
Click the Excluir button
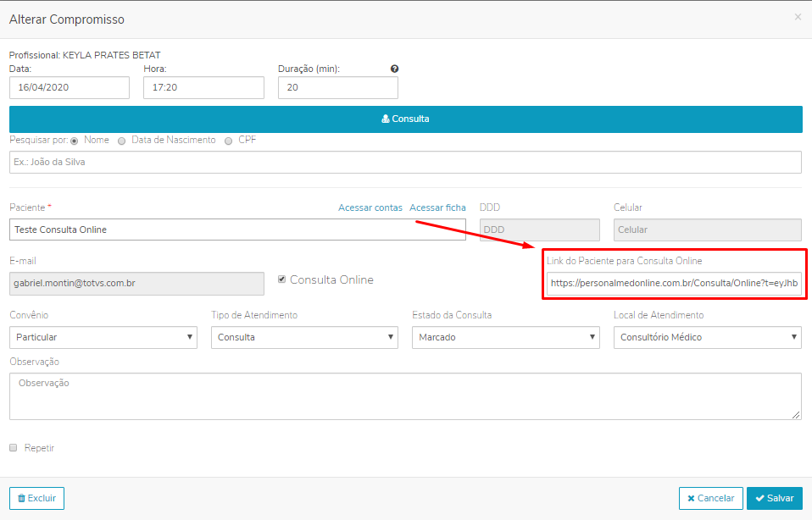36,498
